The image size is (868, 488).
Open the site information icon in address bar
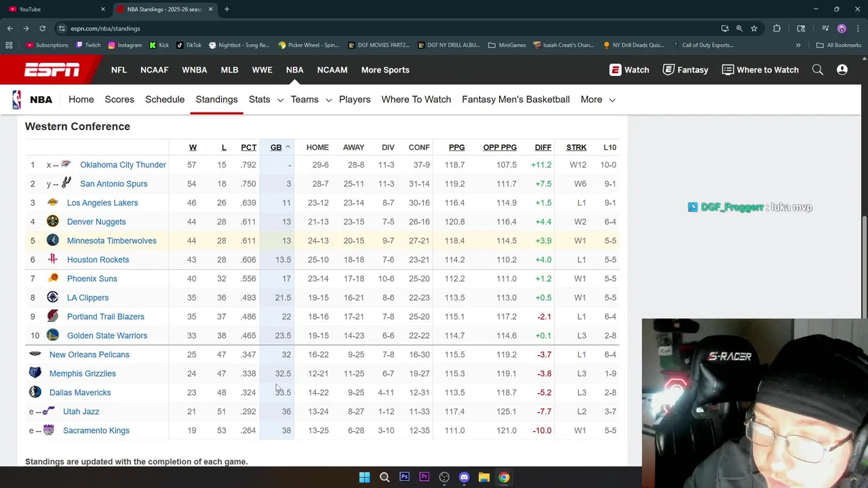click(x=62, y=28)
